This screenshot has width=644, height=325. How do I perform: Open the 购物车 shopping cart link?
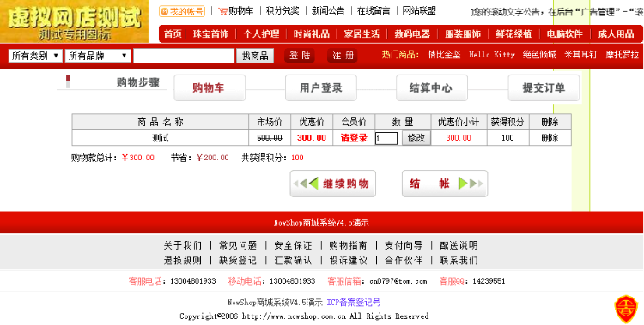click(236, 10)
